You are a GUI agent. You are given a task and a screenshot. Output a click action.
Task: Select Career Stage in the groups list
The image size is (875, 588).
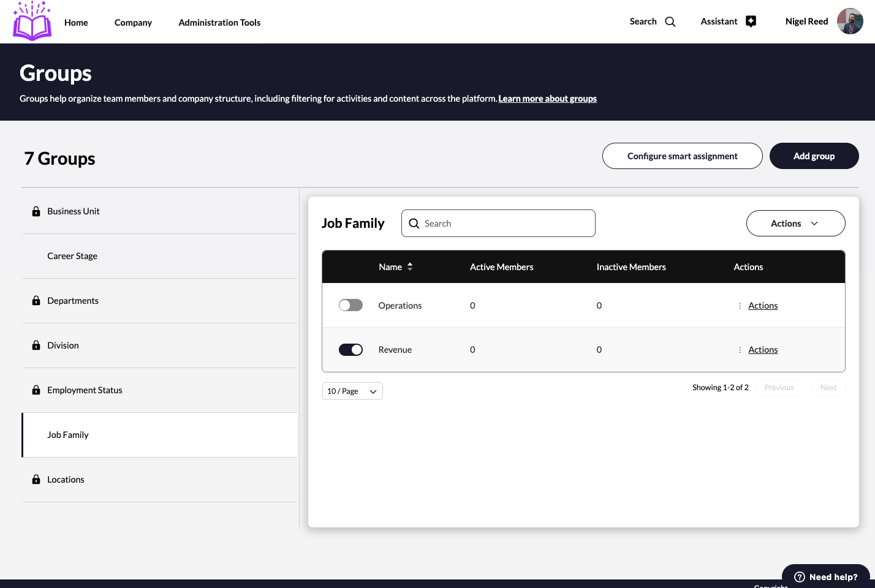click(x=72, y=256)
